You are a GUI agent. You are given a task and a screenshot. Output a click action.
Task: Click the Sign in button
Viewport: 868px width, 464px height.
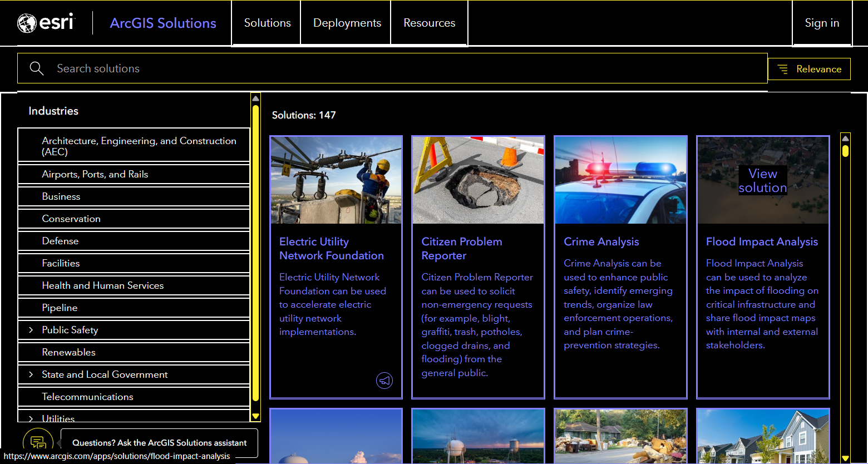coord(822,23)
